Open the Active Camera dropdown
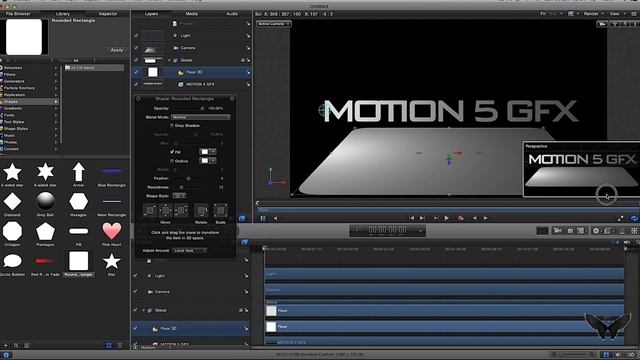The image size is (640, 360). pos(273,24)
